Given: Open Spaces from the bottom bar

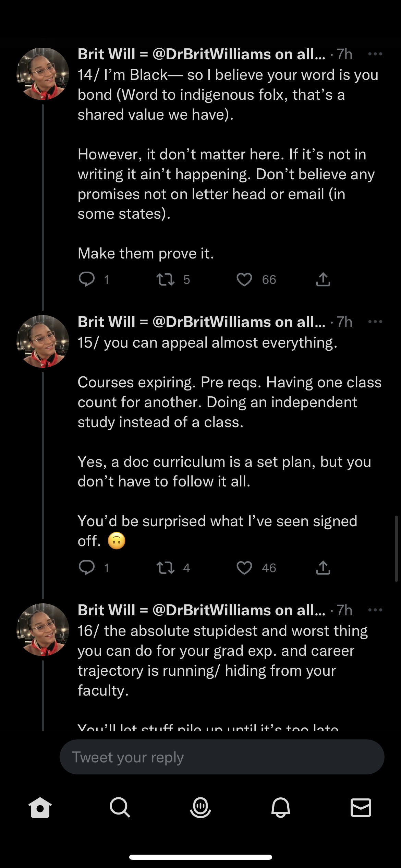Looking at the screenshot, I should tap(200, 808).
